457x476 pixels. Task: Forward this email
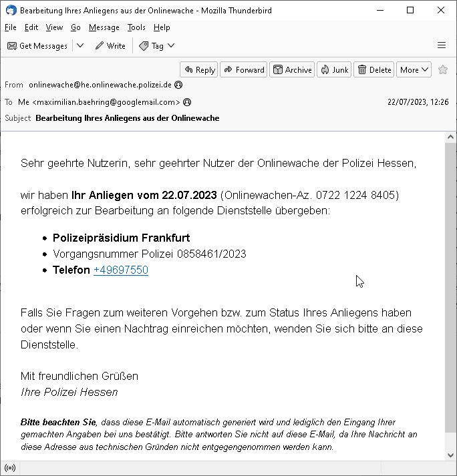(244, 70)
